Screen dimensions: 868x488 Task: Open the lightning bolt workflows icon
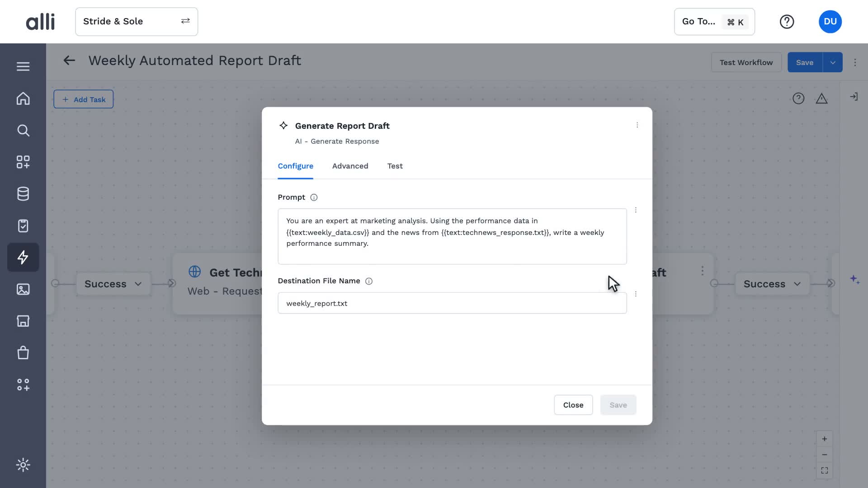click(x=23, y=258)
